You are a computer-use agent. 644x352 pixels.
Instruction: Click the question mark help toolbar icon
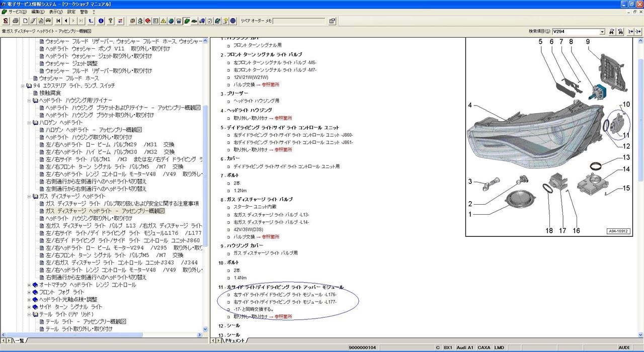[110, 21]
